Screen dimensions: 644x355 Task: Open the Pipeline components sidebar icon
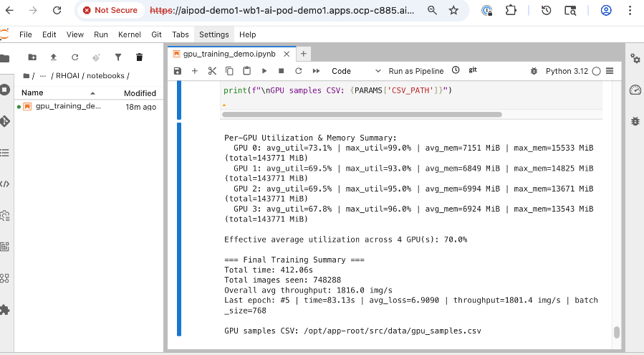pos(5,278)
